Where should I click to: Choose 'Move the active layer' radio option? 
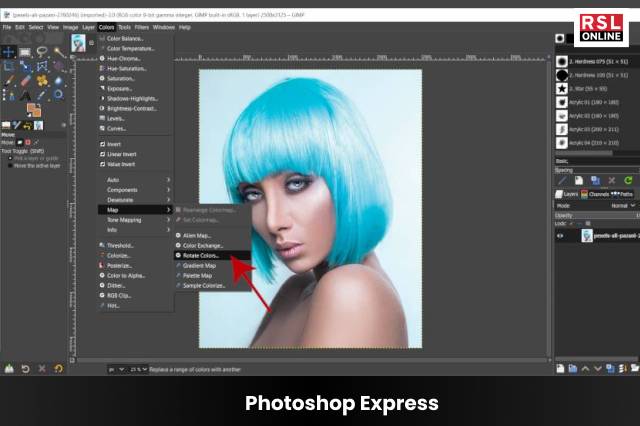click(x=34, y=166)
